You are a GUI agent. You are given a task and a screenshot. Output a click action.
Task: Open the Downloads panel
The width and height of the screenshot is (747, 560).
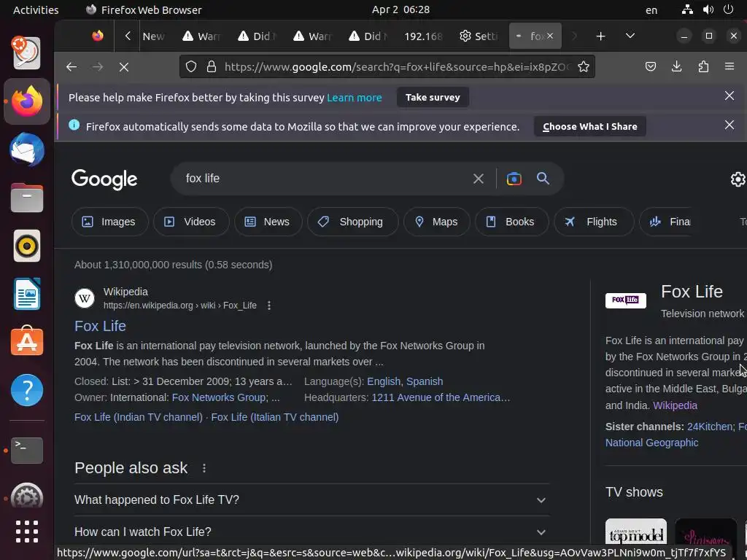(676, 66)
